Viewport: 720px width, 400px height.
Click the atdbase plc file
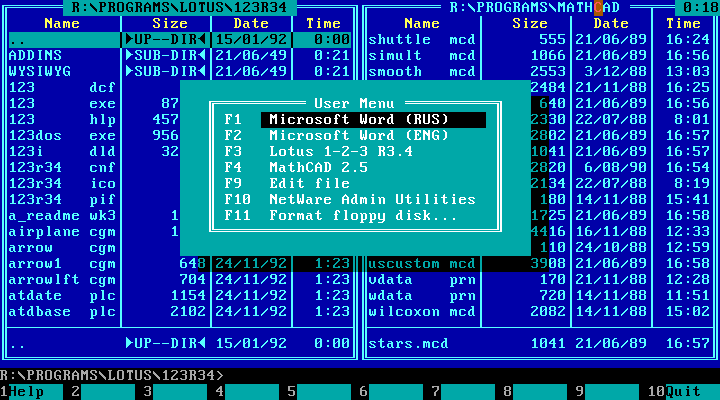point(60,311)
